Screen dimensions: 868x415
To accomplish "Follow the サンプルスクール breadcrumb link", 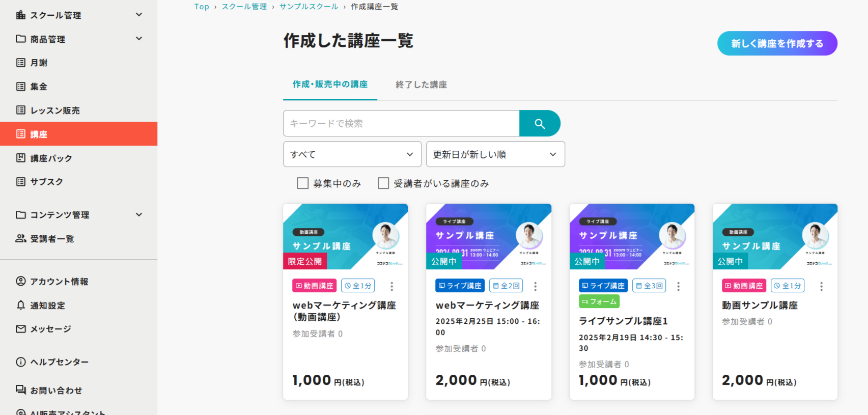I will click(309, 7).
